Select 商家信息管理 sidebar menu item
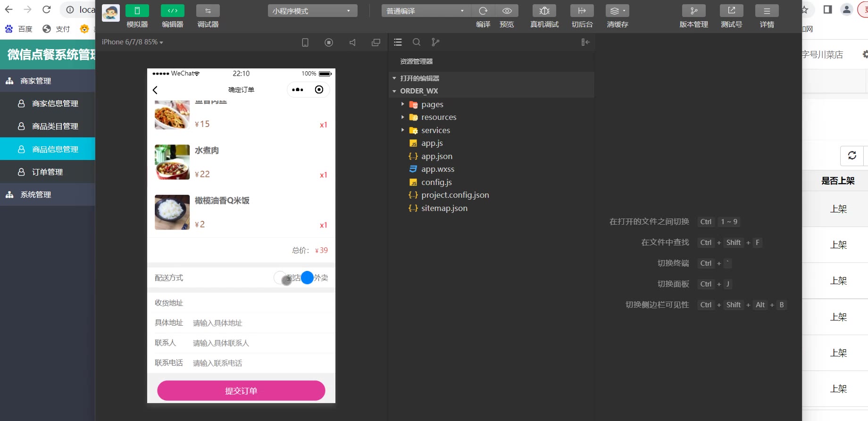 [55, 104]
